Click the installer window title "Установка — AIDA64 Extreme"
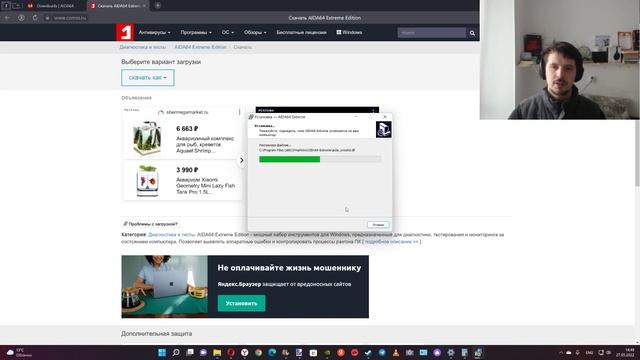Image resolution: width=640 pixels, height=360 pixels. (x=280, y=117)
